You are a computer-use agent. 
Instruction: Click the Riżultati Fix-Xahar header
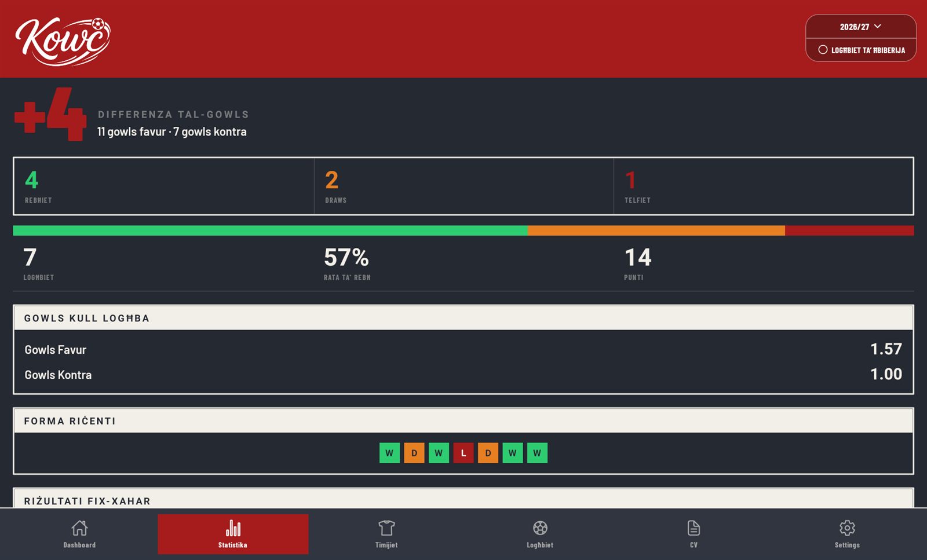[x=463, y=499]
